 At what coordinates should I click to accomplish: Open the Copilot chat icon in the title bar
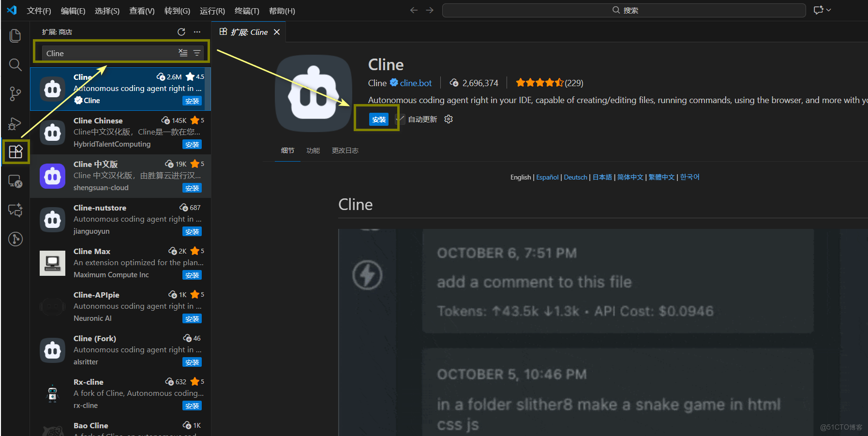click(x=818, y=10)
